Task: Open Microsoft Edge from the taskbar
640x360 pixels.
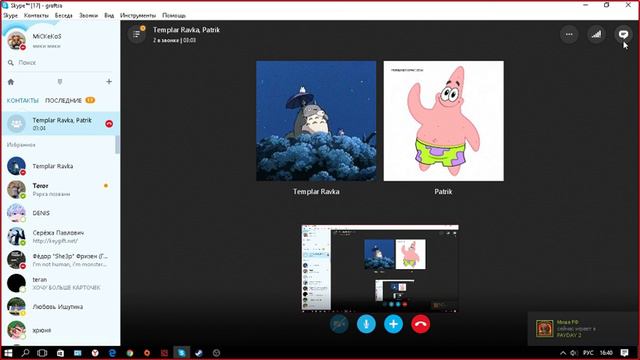Action: (x=113, y=353)
